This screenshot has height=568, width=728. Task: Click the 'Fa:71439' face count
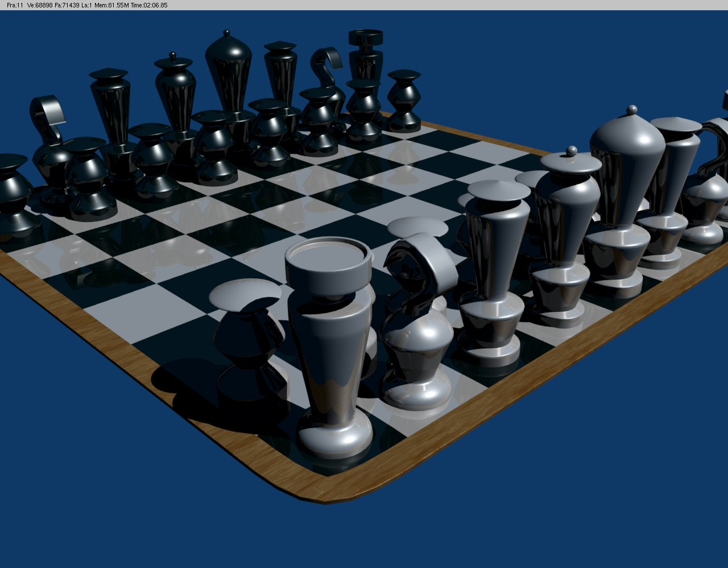click(x=67, y=5)
